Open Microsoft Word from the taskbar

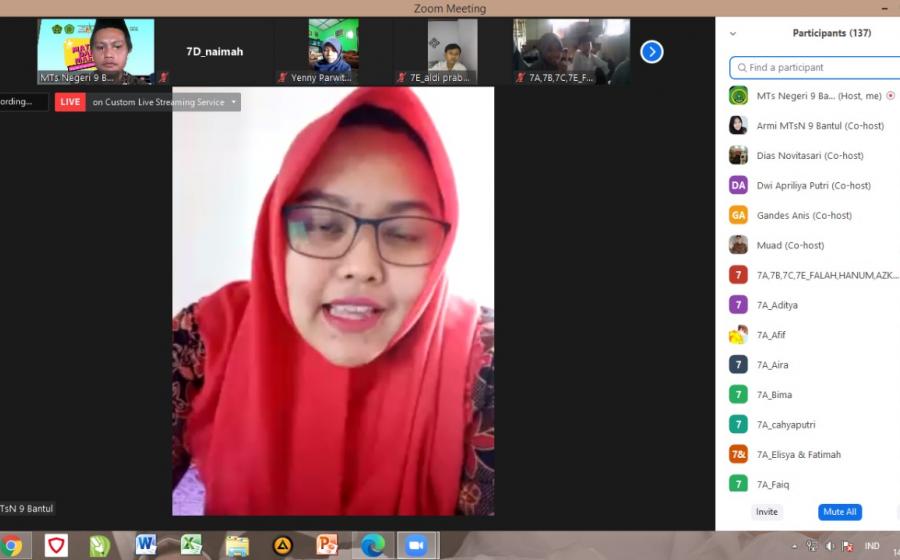(146, 545)
